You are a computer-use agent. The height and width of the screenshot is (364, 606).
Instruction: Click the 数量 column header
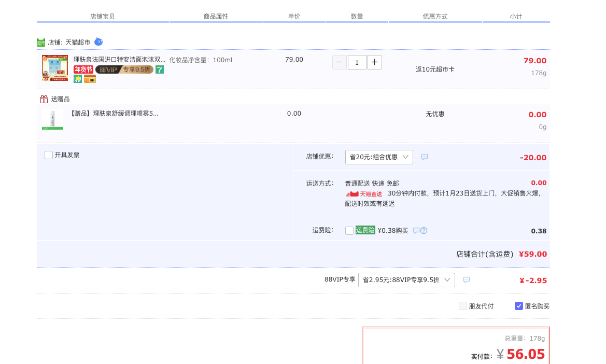[357, 16]
